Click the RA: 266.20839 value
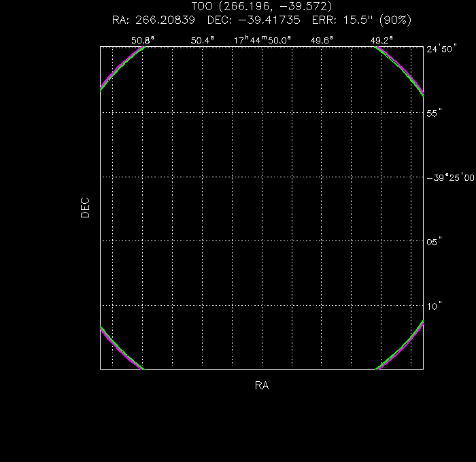 coord(154,20)
